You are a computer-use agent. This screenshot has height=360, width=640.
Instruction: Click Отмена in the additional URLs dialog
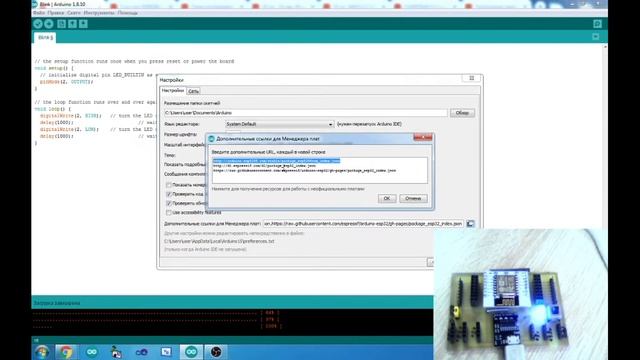point(413,198)
